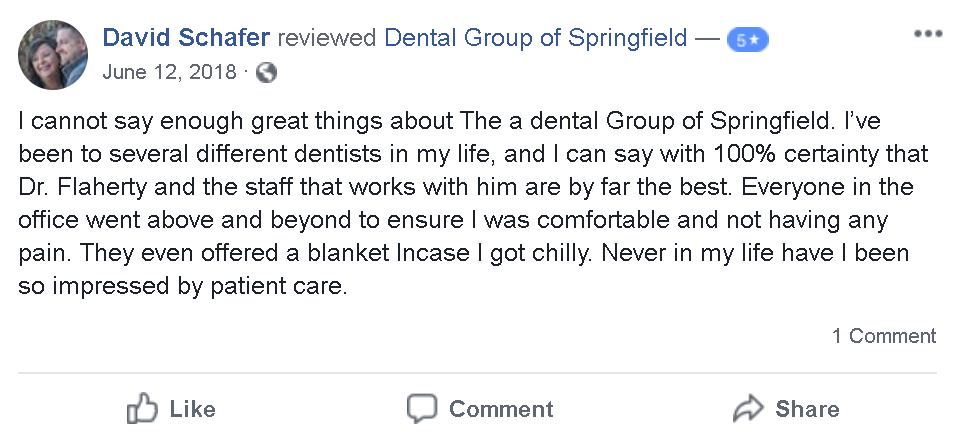
Task: Click the speech bubble Comment icon
Action: pos(421,408)
